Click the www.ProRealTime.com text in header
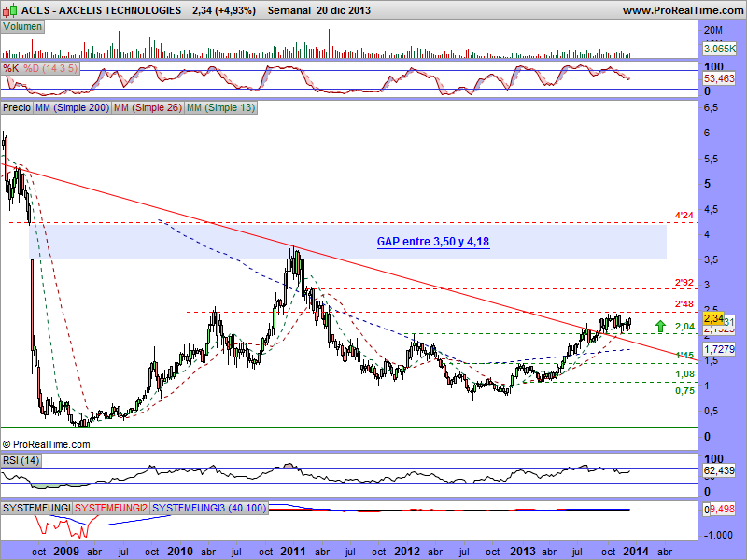The width and height of the screenshot is (747, 560). (683, 10)
